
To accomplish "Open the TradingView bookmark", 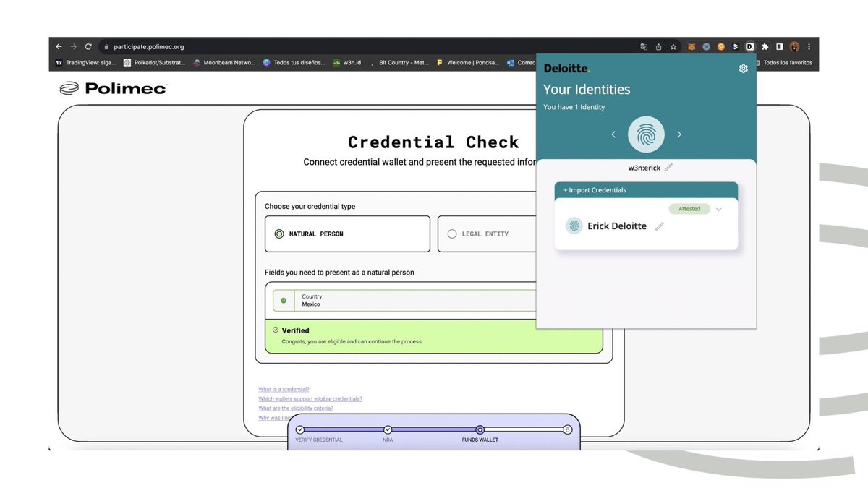I will point(85,63).
